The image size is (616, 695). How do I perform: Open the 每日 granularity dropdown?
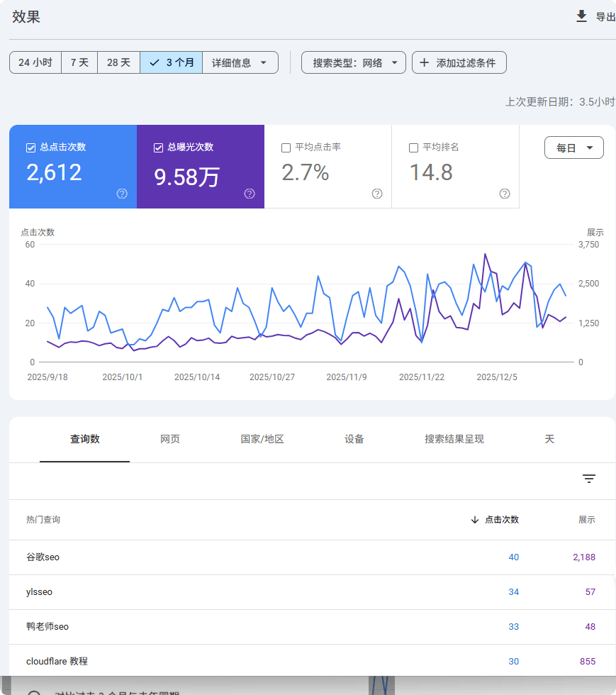(x=573, y=148)
